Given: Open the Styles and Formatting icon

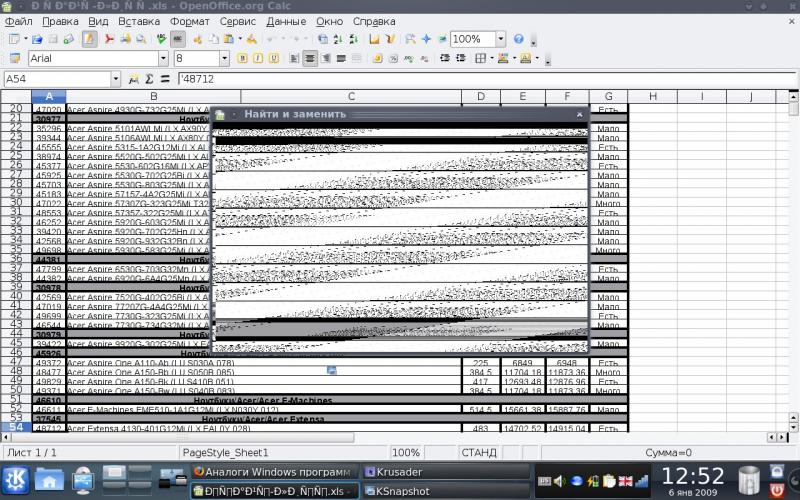Looking at the screenshot, I should click(x=15, y=58).
